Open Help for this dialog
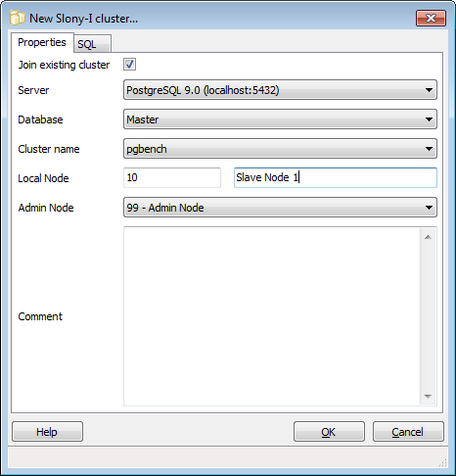The height and width of the screenshot is (476, 456). [x=47, y=432]
